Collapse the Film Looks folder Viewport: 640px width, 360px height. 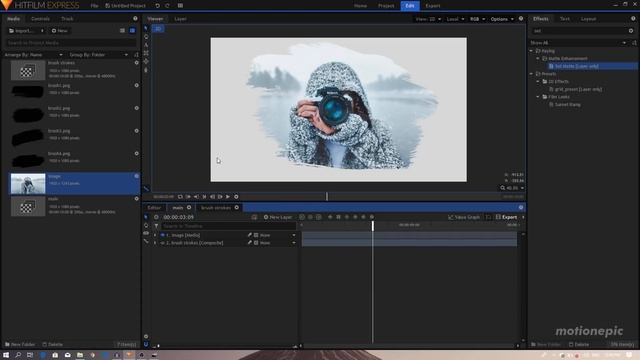(x=538, y=97)
